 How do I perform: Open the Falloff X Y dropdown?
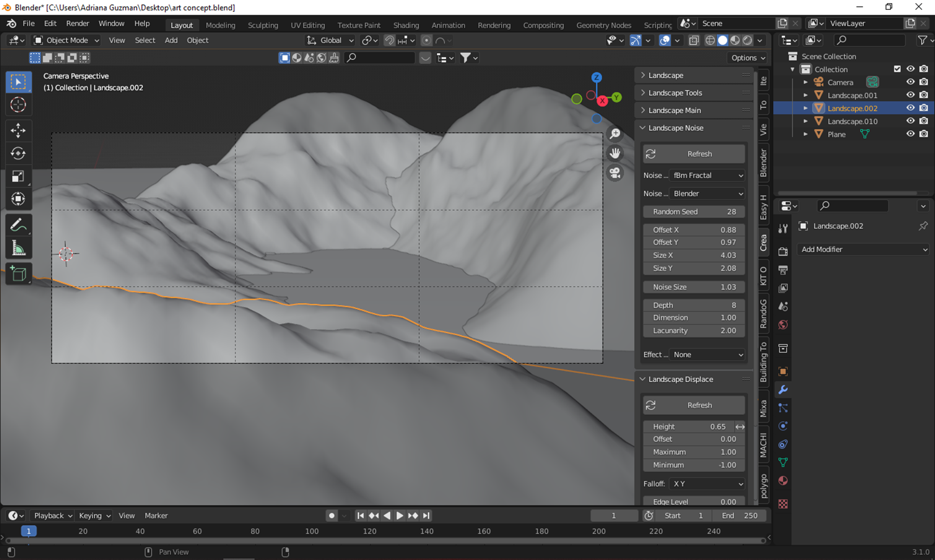[x=707, y=484]
